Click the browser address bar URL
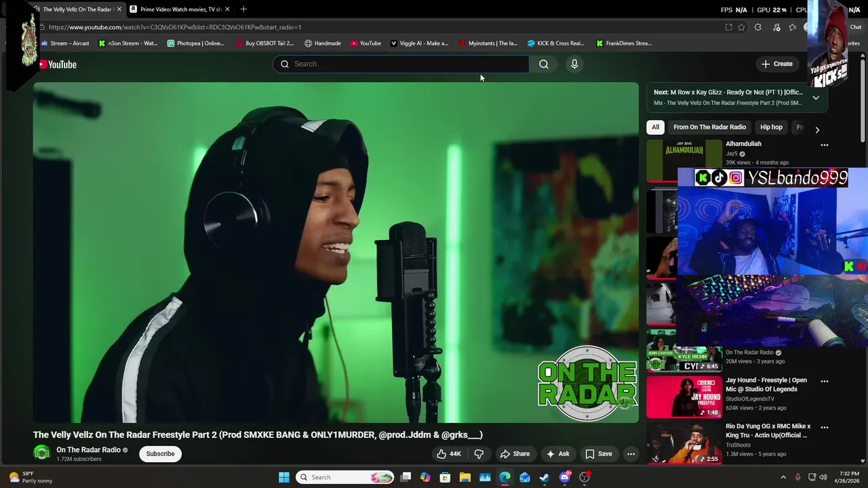868x488 pixels. pos(175,27)
